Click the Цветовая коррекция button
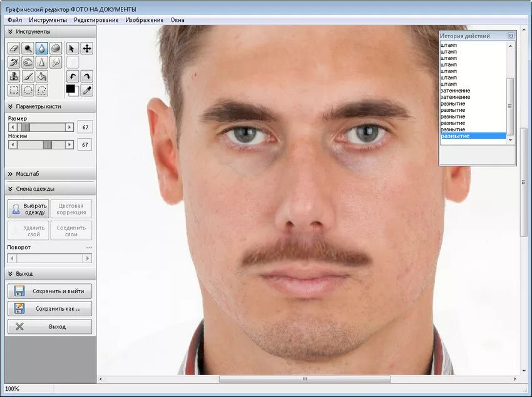 pyautogui.click(x=71, y=209)
